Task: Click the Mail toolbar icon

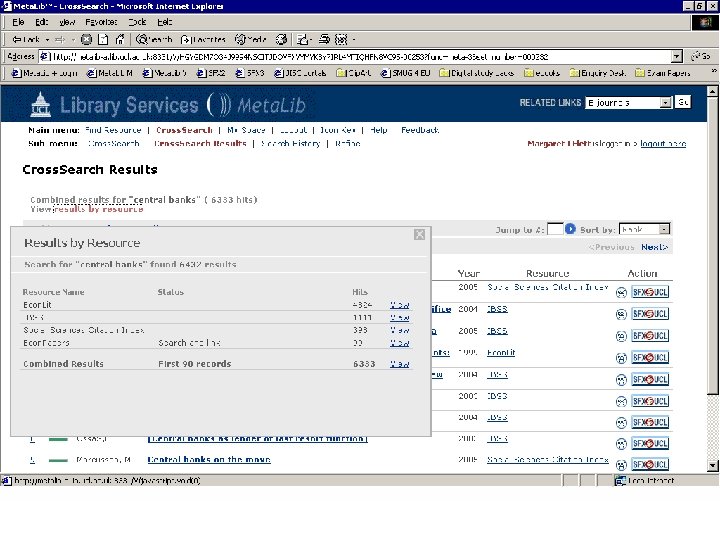Action: pos(303,39)
